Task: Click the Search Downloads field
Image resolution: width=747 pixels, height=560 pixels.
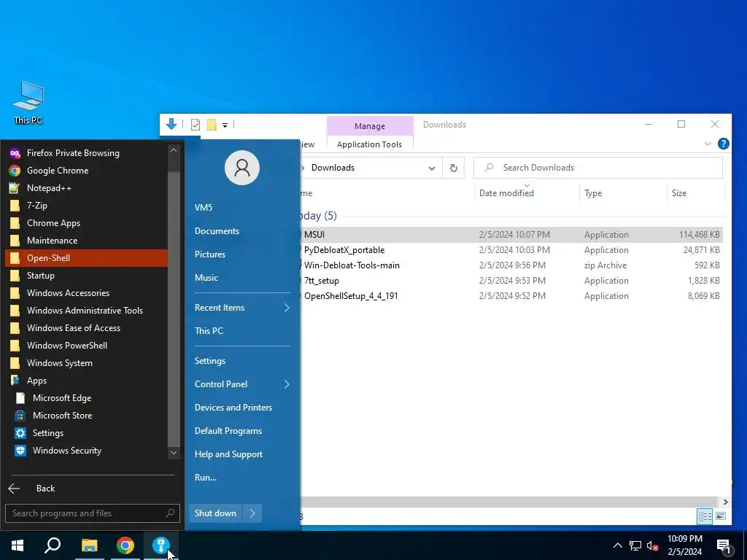Action: pos(598,168)
